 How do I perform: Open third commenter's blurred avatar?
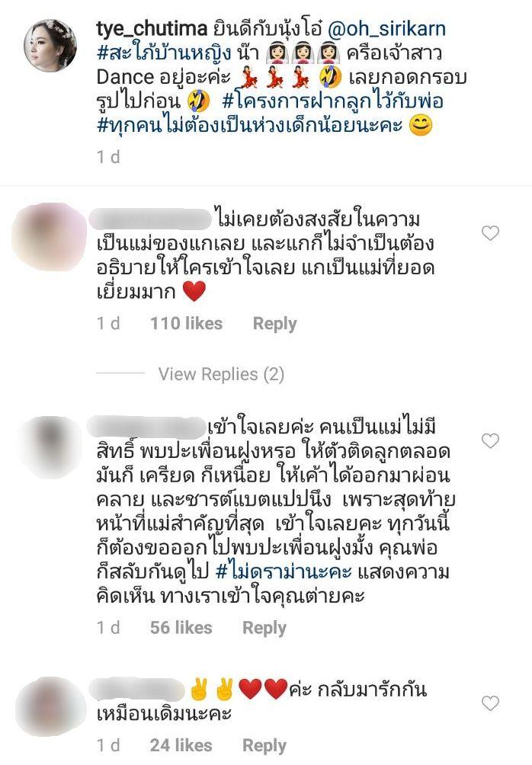[50, 706]
